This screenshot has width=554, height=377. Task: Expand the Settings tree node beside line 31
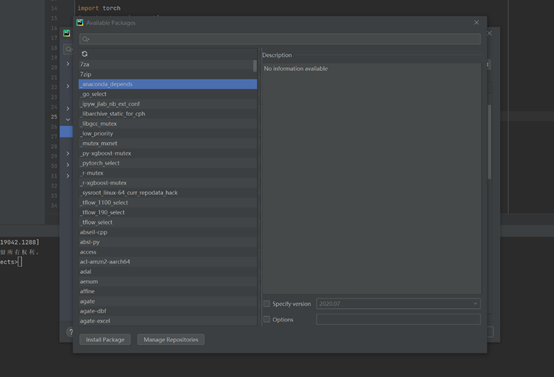tap(68, 176)
